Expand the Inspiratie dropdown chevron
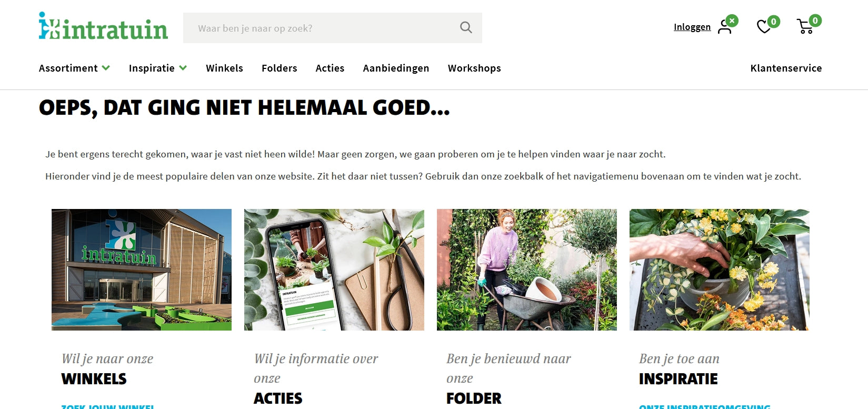The width and height of the screenshot is (868, 409). (x=183, y=68)
